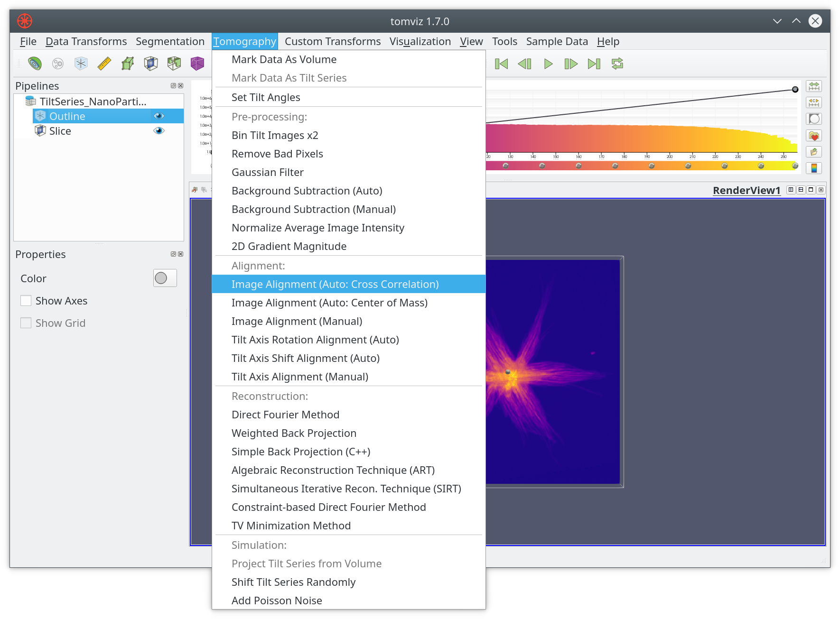840x619 pixels.
Task: Step forward one frame
Action: (571, 64)
